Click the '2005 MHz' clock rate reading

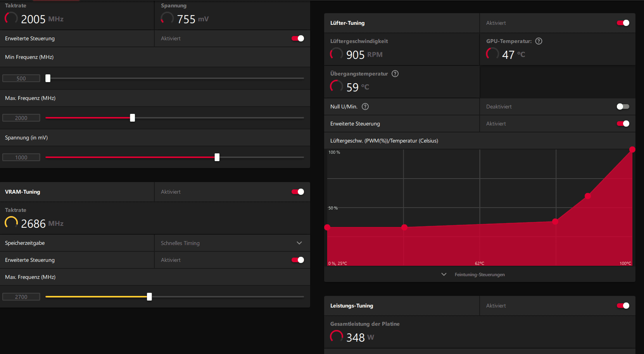coord(42,19)
